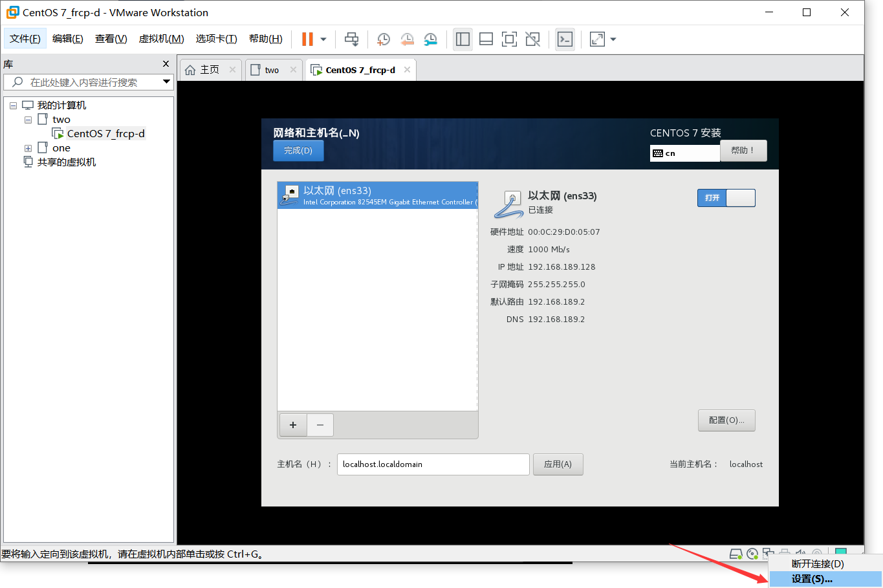
Task: Open the 帮助(H) menu
Action: coord(266,39)
